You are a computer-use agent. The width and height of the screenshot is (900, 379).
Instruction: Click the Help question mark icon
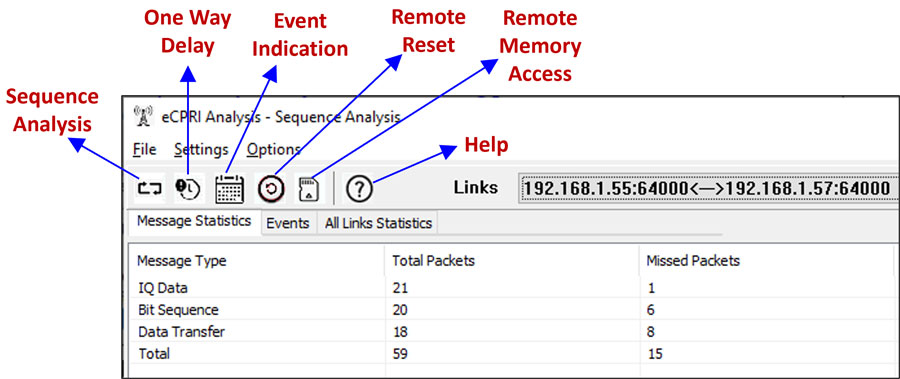(x=359, y=188)
